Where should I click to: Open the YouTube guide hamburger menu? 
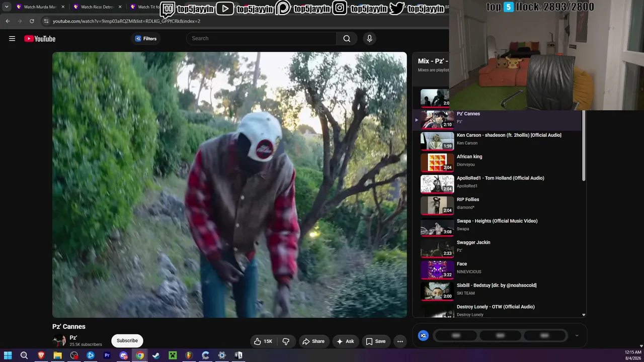[x=12, y=39]
